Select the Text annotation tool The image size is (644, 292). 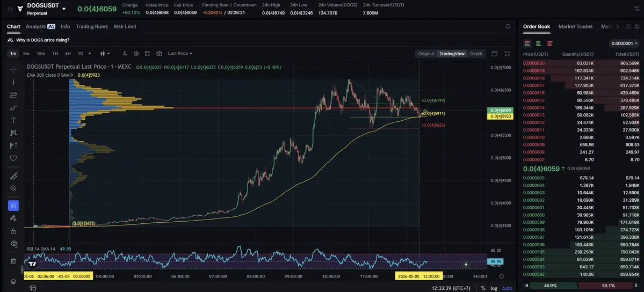[13, 120]
